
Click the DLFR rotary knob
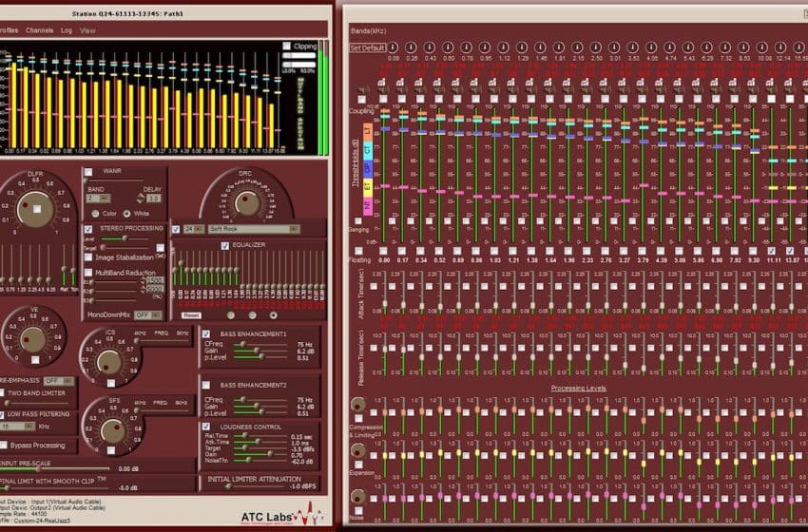[x=36, y=206]
